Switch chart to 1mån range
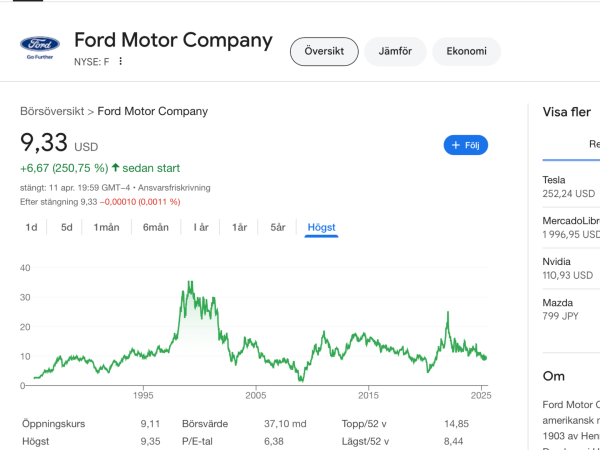This screenshot has height=450, width=600. point(106,227)
